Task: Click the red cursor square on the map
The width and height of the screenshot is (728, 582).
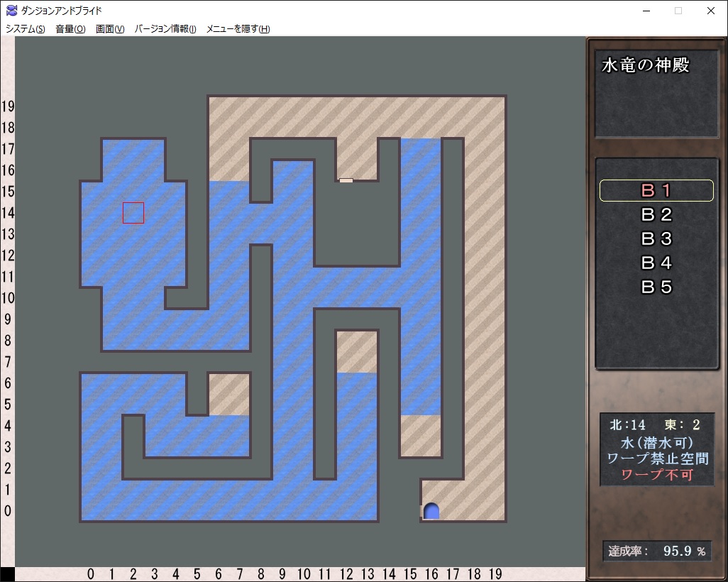Action: 133,213
